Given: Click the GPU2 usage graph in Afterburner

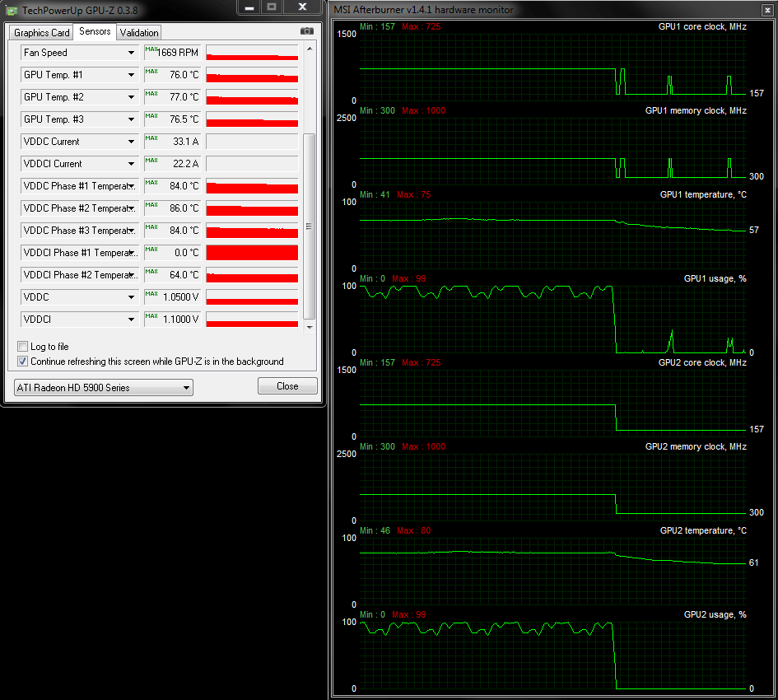Looking at the screenshot, I should point(552,655).
